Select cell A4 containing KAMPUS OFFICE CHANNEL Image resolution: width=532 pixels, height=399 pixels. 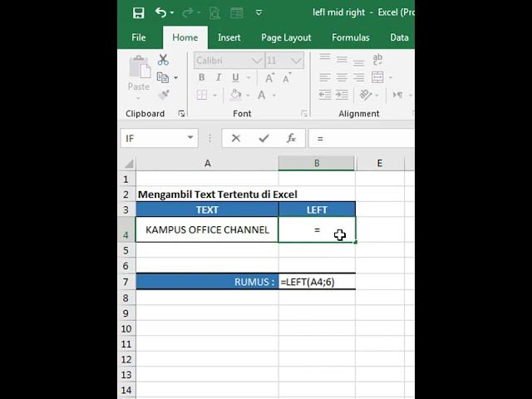click(207, 229)
